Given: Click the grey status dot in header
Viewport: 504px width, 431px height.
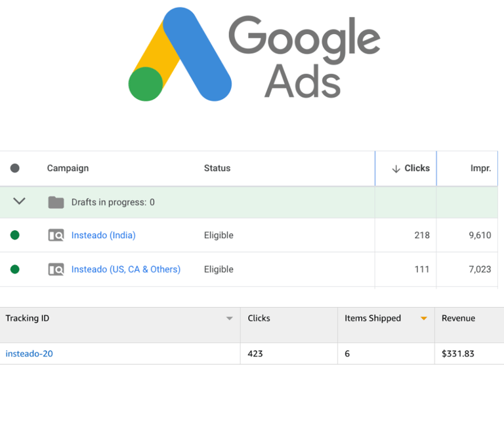Looking at the screenshot, I should pos(15,168).
